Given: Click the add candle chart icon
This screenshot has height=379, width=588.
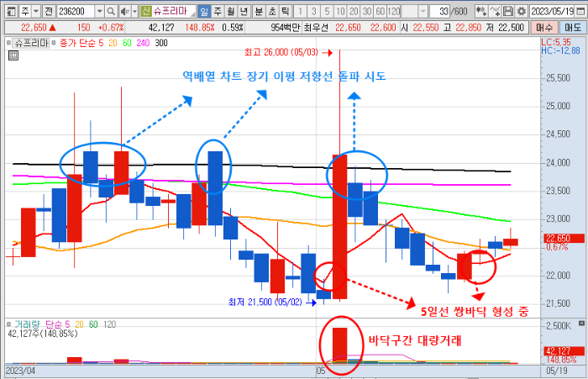Looking at the screenshot, I should 481,12.
